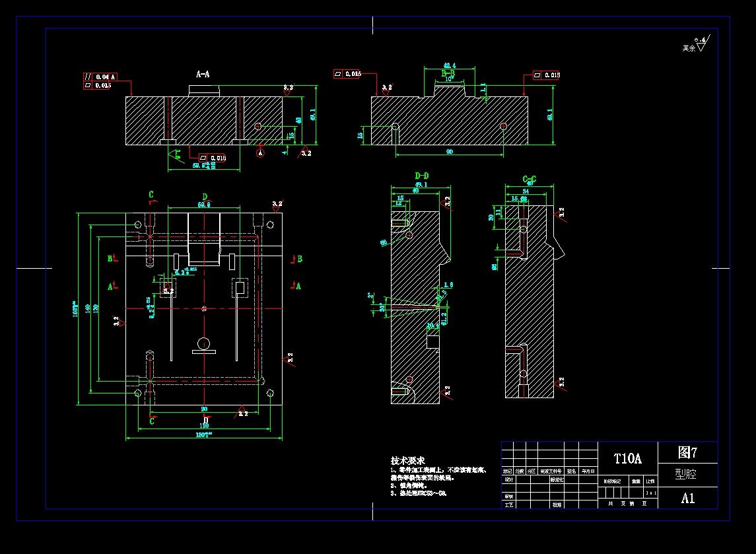
Task: Select the left section marker B
Action: 110,259
